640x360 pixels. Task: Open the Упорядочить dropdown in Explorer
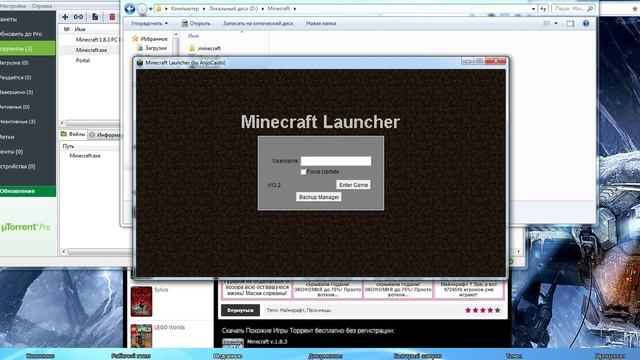coord(149,24)
